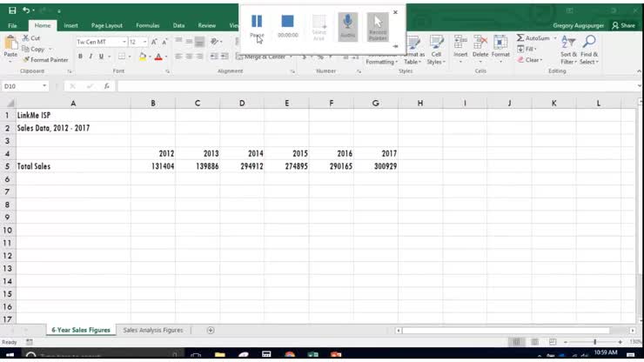Open the Alignment dialog launcher
Viewport: 644px width, 362px height.
tap(292, 71)
